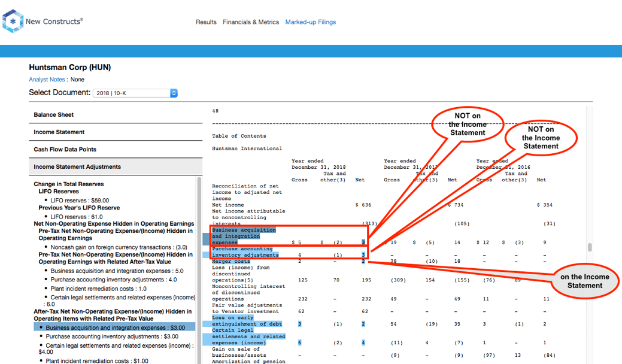Select Certain legal settlements : $4.00 item
The height and width of the screenshot is (364, 622).
pyautogui.click(x=116, y=348)
